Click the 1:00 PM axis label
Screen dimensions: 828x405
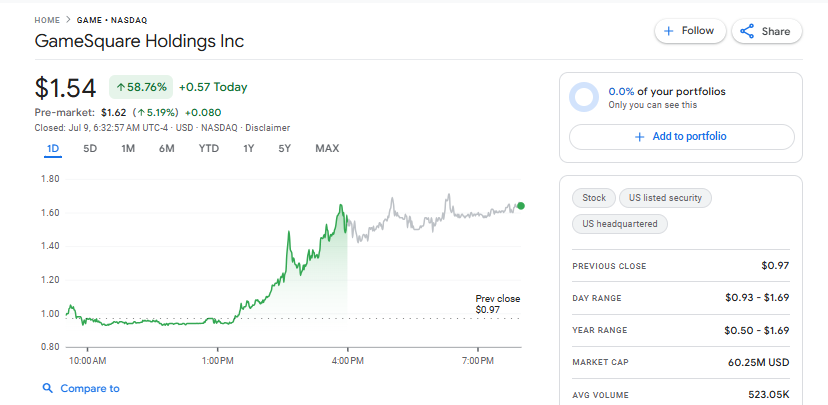click(x=218, y=361)
